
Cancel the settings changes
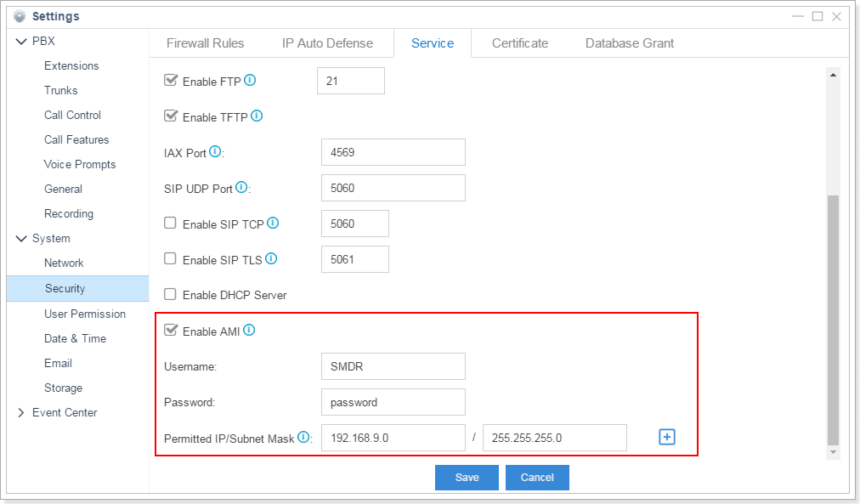point(536,478)
